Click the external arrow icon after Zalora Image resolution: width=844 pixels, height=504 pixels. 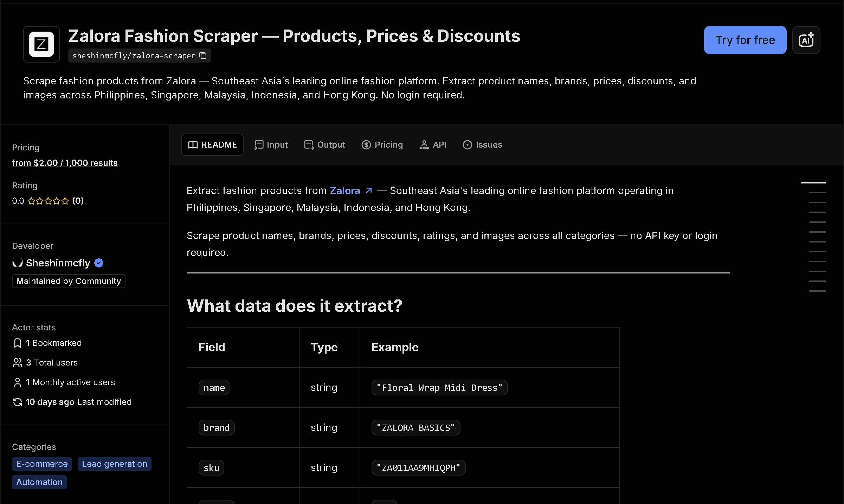tap(369, 190)
